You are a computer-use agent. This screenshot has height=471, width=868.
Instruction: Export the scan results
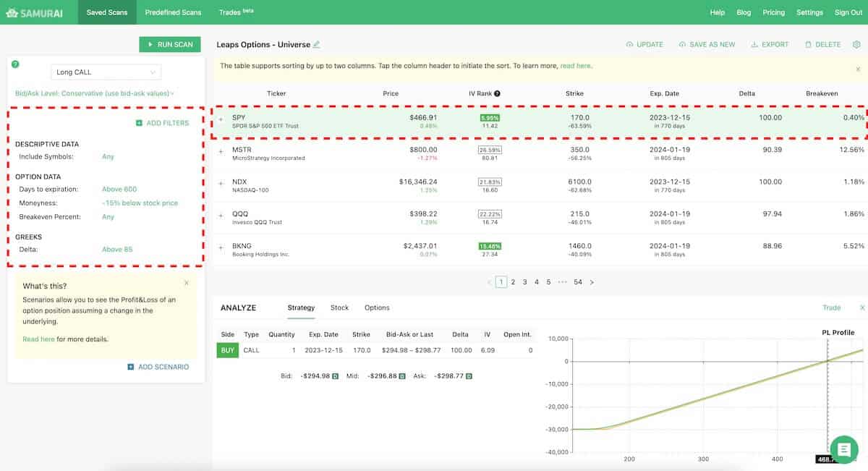coord(770,45)
